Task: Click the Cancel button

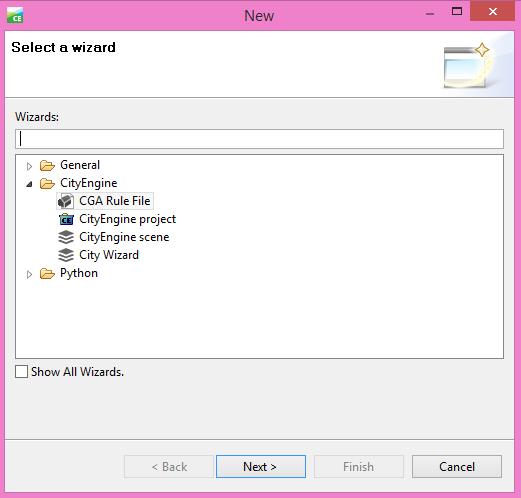Action: (x=457, y=466)
